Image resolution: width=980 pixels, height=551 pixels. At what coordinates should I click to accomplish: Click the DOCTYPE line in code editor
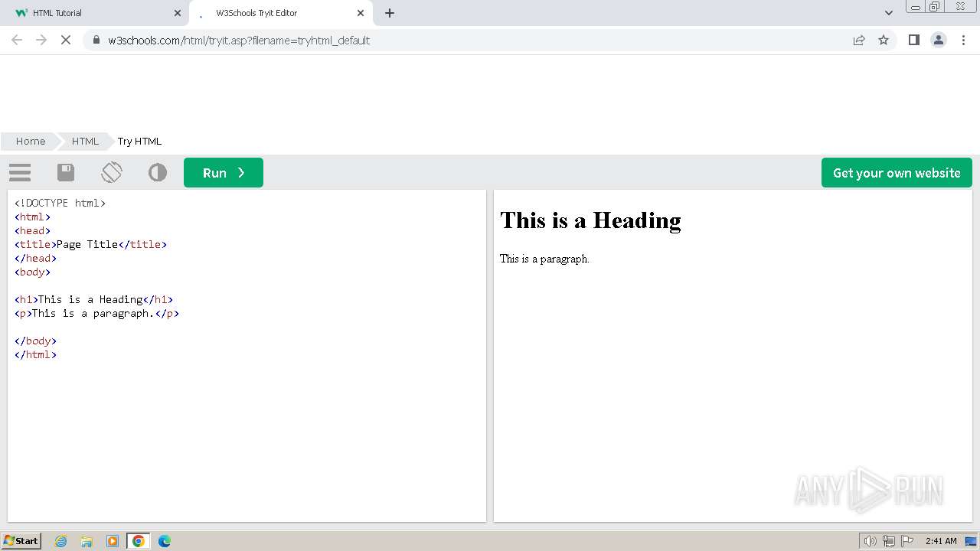click(x=60, y=203)
